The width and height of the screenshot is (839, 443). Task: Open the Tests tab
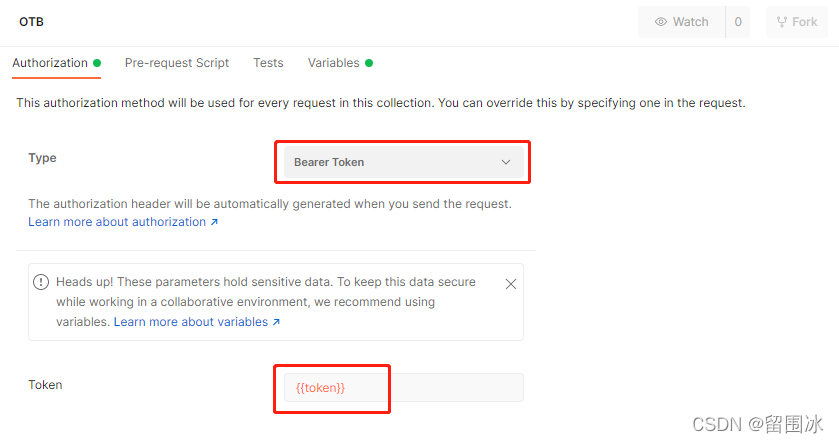tap(268, 63)
